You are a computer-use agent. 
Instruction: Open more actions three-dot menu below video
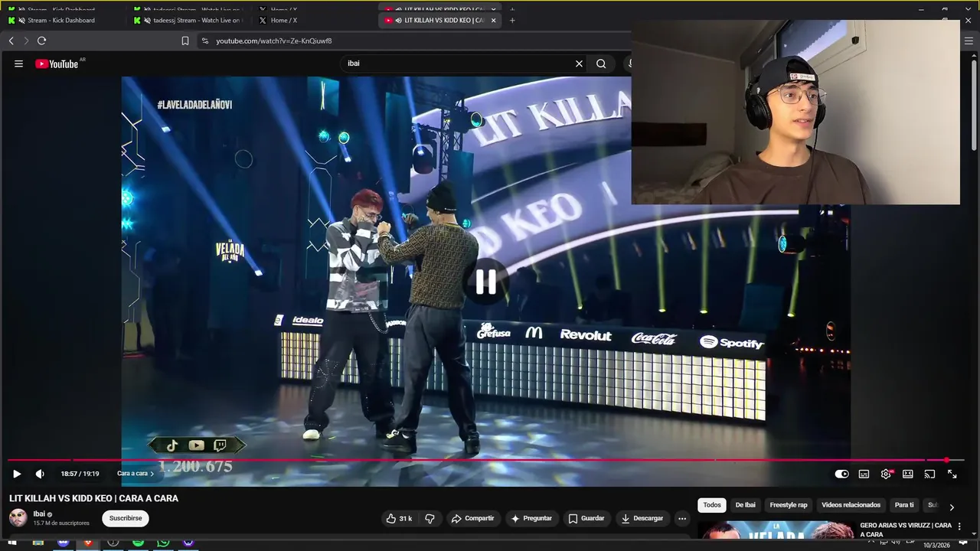click(682, 518)
